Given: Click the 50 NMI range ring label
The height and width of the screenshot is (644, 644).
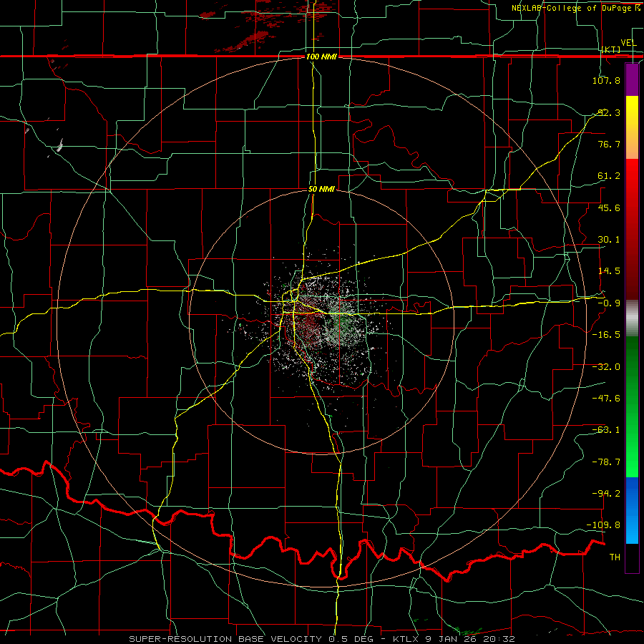Looking at the screenshot, I should [x=321, y=189].
